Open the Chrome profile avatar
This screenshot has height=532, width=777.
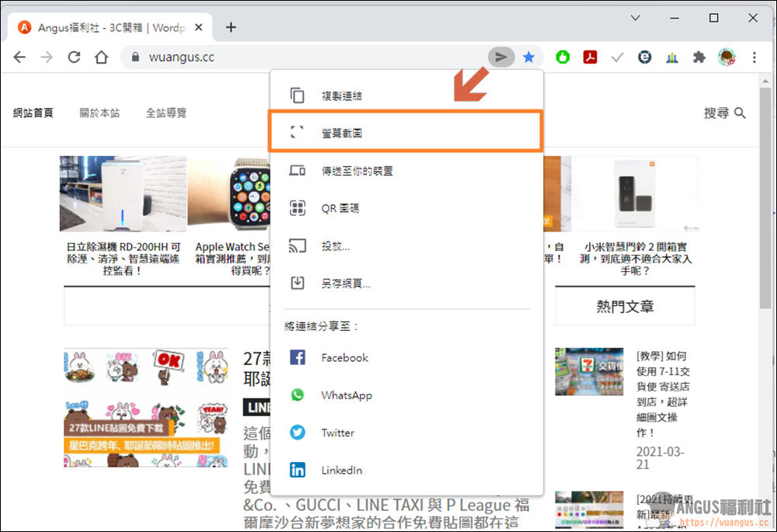pyautogui.click(x=726, y=57)
